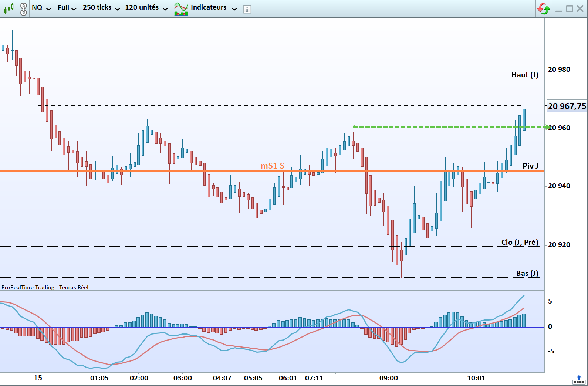The width and height of the screenshot is (588, 386).
Task: Click the 04:07 time axis label
Action: [222, 378]
